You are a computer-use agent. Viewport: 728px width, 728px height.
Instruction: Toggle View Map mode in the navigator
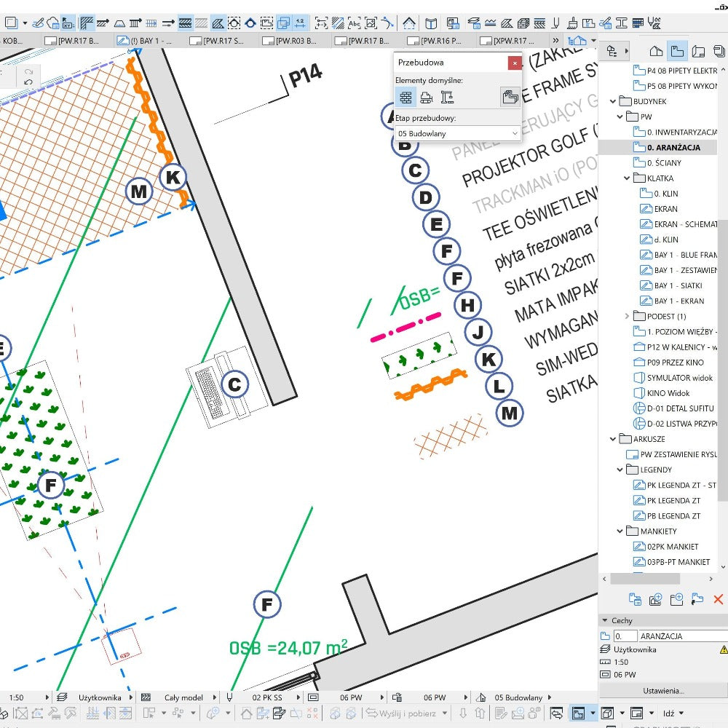click(677, 51)
